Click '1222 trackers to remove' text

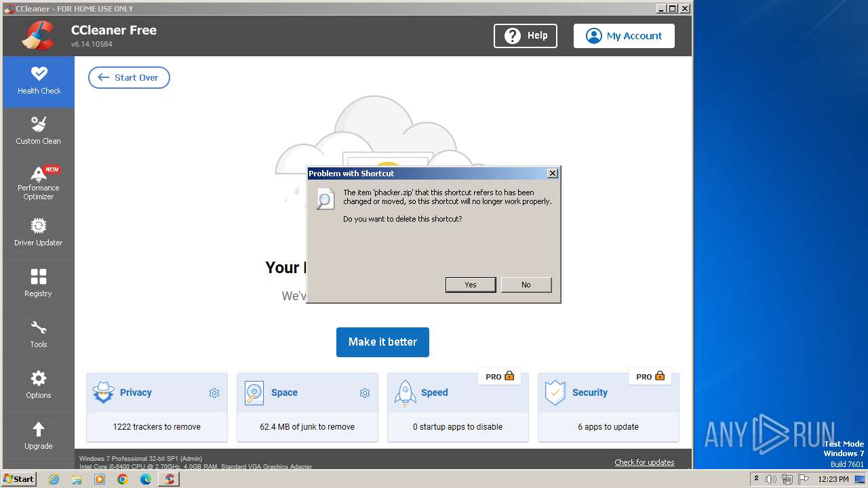(x=157, y=427)
